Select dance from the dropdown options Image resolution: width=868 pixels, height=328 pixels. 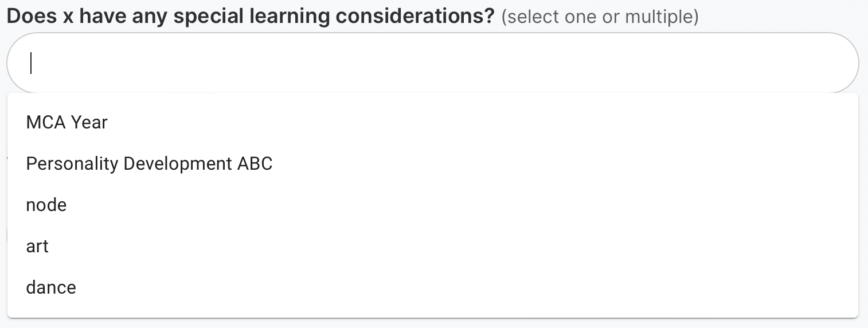tap(51, 288)
